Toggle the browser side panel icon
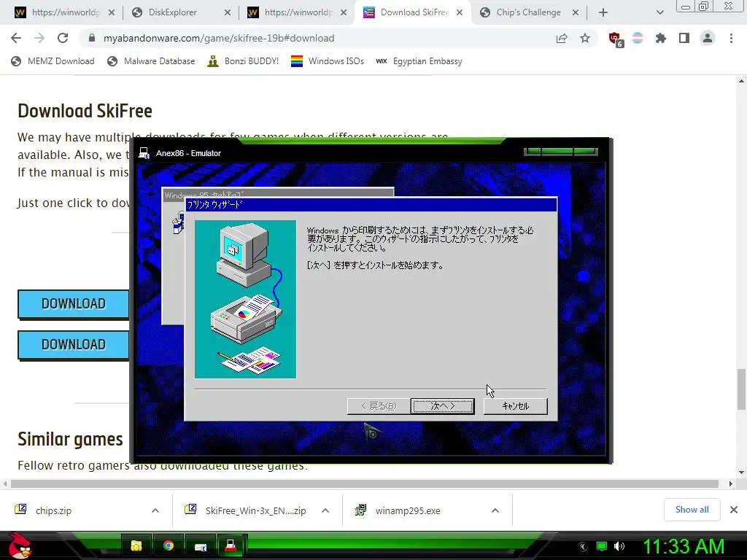The image size is (747, 560). [x=684, y=38]
